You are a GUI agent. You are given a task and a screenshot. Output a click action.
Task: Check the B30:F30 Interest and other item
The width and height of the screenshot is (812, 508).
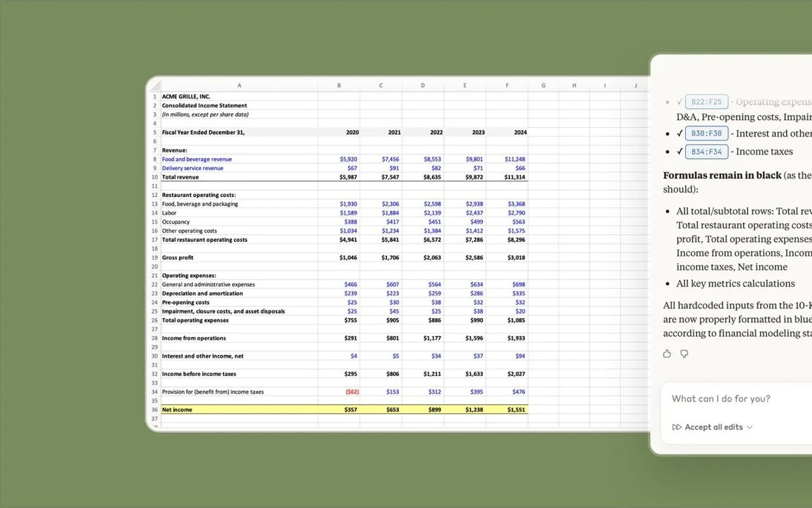[x=679, y=133]
